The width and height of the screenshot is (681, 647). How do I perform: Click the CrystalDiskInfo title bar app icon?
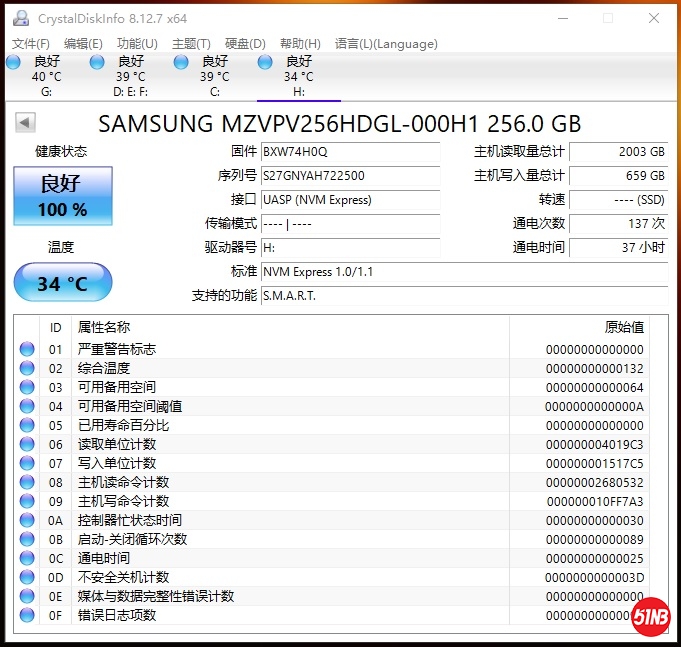20,18
